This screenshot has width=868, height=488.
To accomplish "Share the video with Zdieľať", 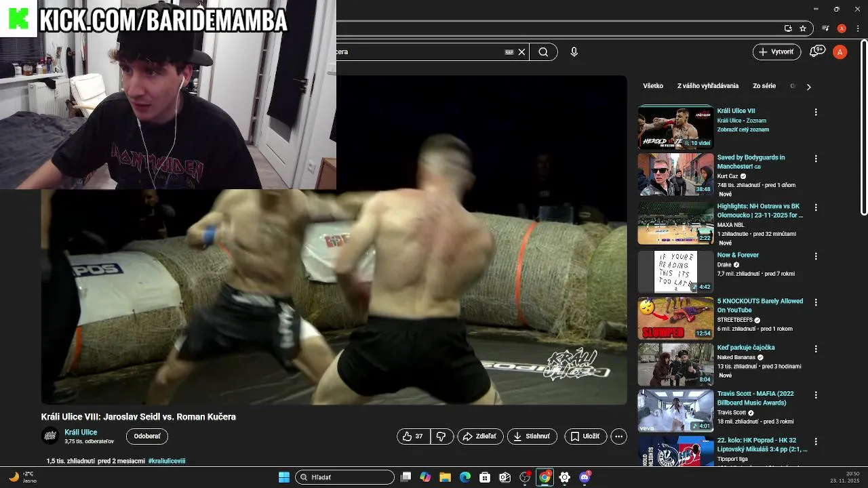I will click(480, 436).
